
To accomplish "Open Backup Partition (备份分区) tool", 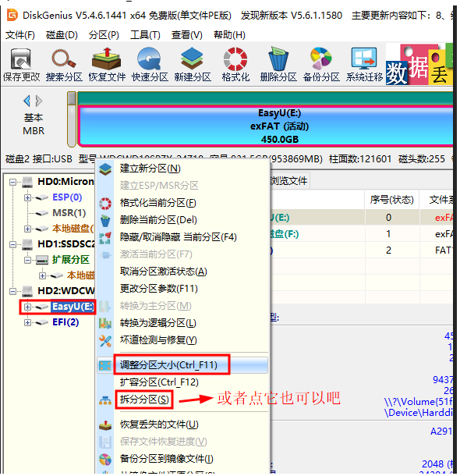I will (x=321, y=65).
